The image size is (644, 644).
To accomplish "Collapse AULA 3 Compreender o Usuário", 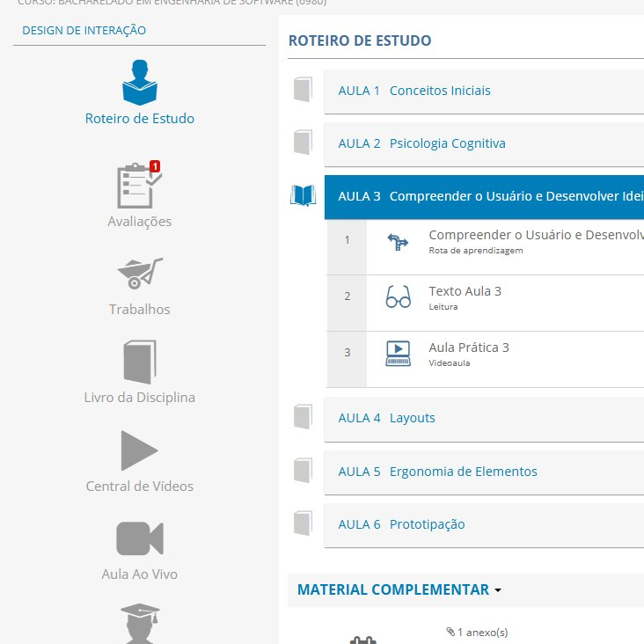I will (484, 197).
